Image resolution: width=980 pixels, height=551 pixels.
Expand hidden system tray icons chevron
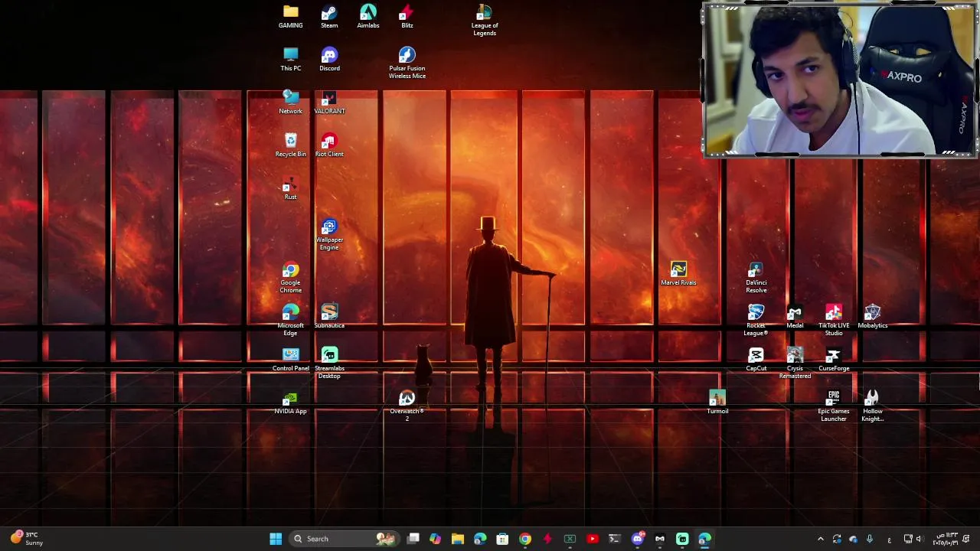[821, 539]
